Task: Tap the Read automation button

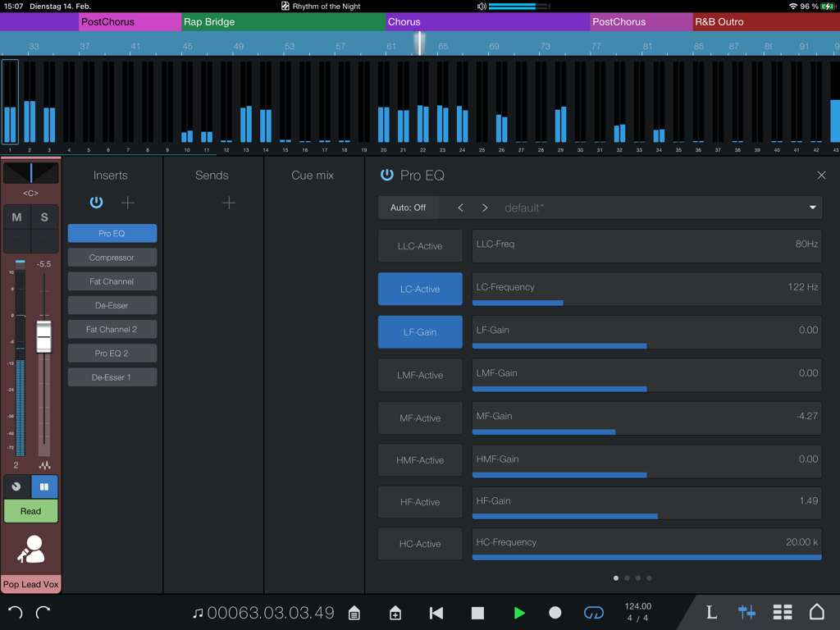Action: (x=30, y=510)
